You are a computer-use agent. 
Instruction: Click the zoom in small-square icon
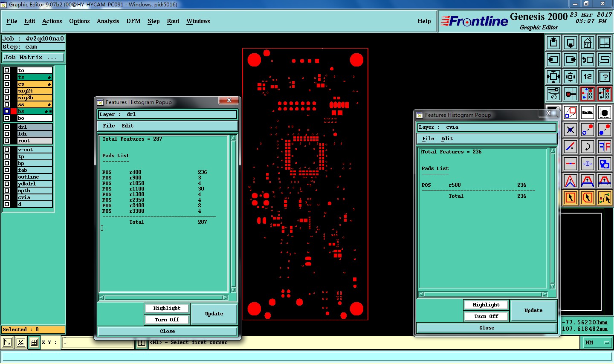click(x=571, y=77)
